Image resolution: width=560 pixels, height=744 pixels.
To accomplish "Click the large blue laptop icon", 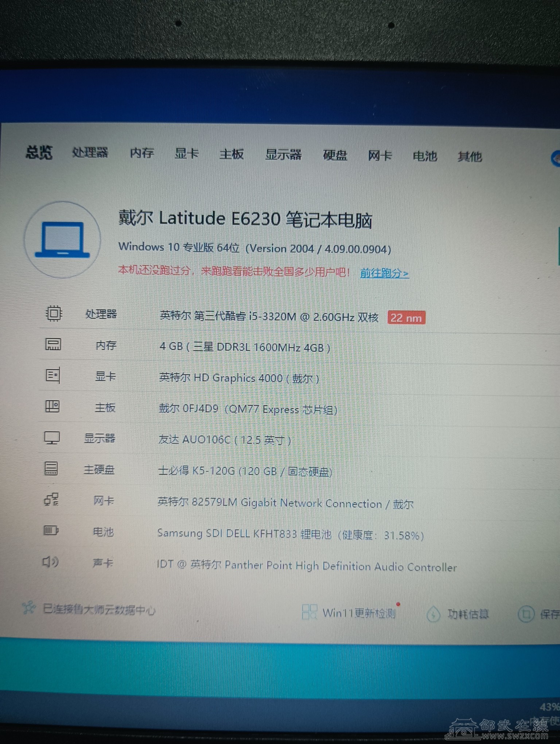I will (62, 240).
